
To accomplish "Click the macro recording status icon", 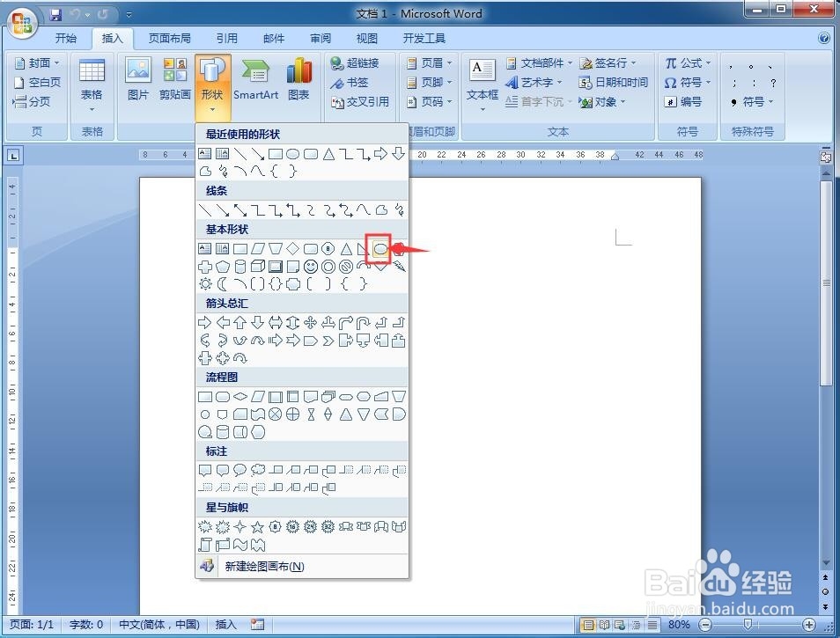I will [x=257, y=624].
